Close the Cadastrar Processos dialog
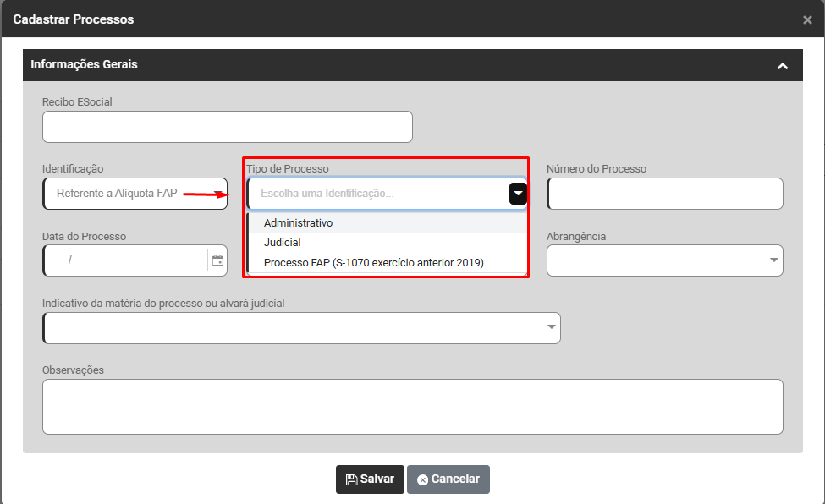Screen dimensions: 825x504 pos(807,20)
